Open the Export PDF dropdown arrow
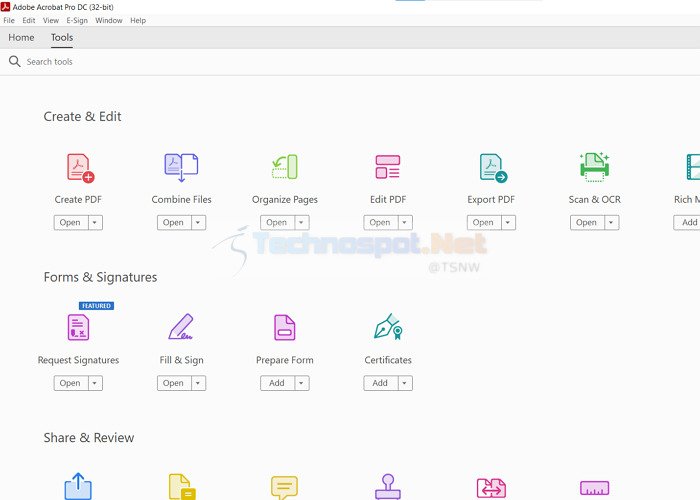This screenshot has width=700, height=500. [x=508, y=222]
